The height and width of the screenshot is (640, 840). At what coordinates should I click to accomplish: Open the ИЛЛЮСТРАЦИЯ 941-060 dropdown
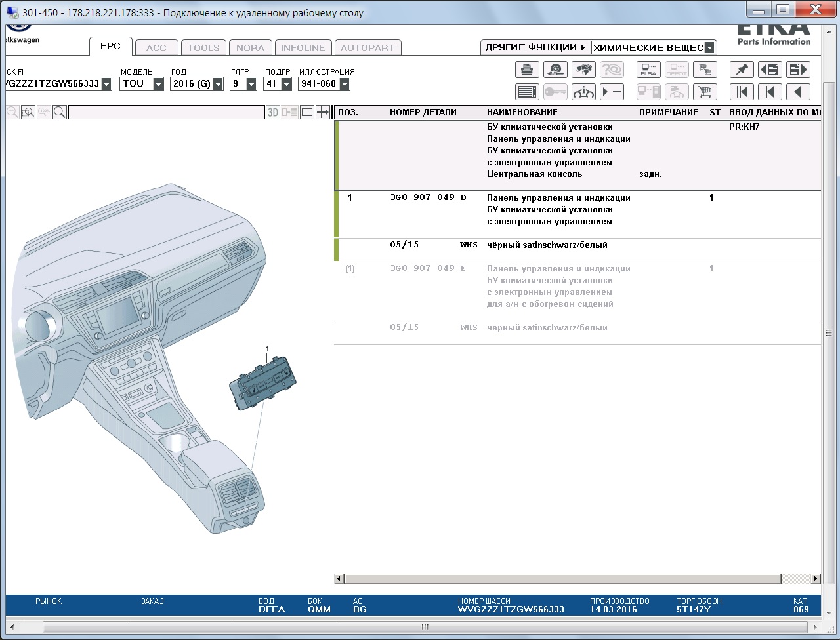pyautogui.click(x=345, y=84)
